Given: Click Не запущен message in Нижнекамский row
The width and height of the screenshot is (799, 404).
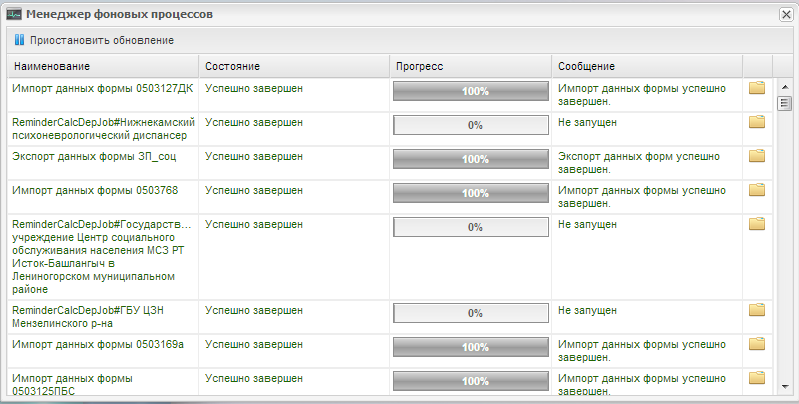Looking at the screenshot, I should coord(587,122).
